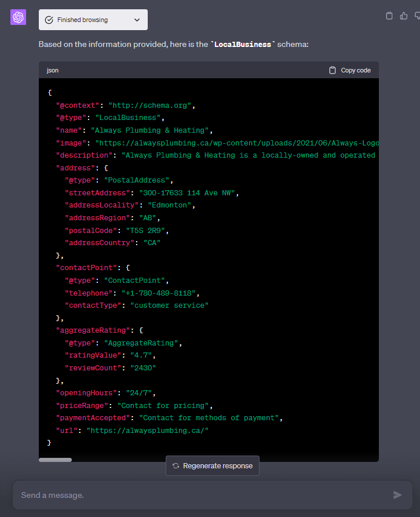Click the code block horizontal scrollbar
The height and width of the screenshot is (517, 420).
point(56,460)
